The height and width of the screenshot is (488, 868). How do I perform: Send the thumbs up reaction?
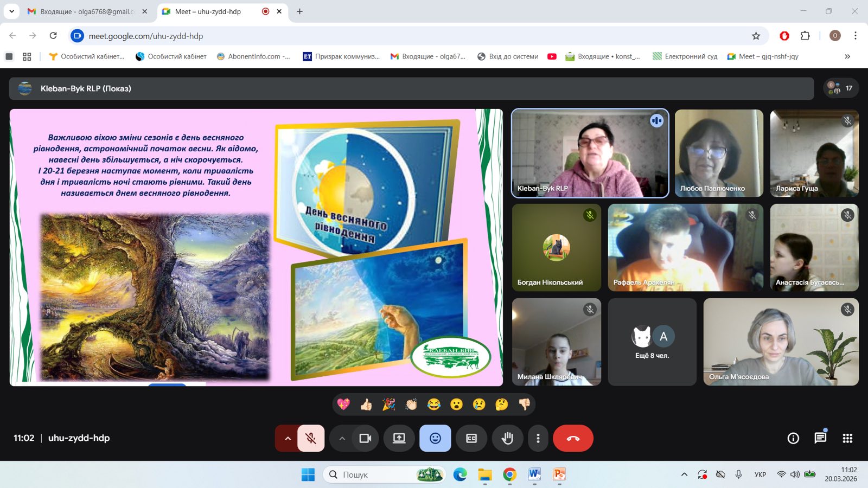coord(366,404)
